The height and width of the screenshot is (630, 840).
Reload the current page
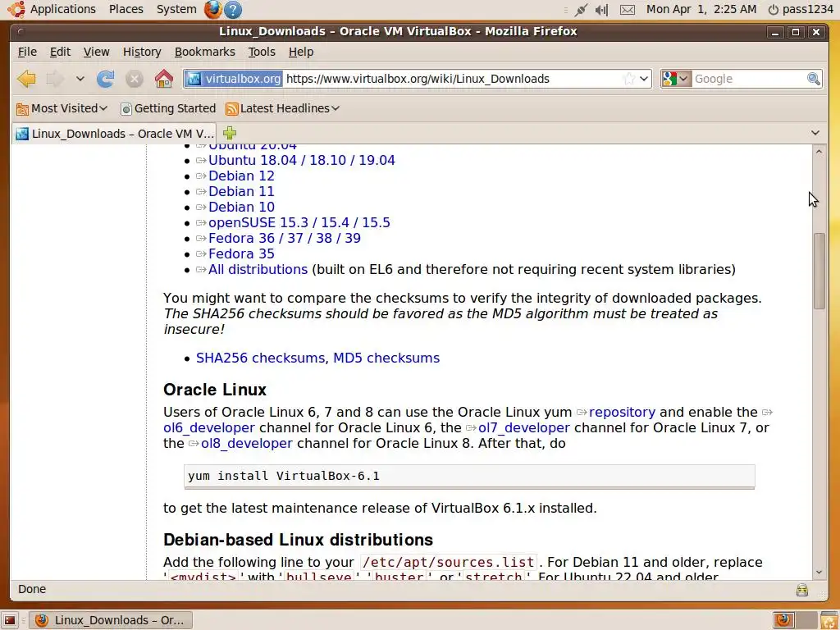[x=106, y=79]
